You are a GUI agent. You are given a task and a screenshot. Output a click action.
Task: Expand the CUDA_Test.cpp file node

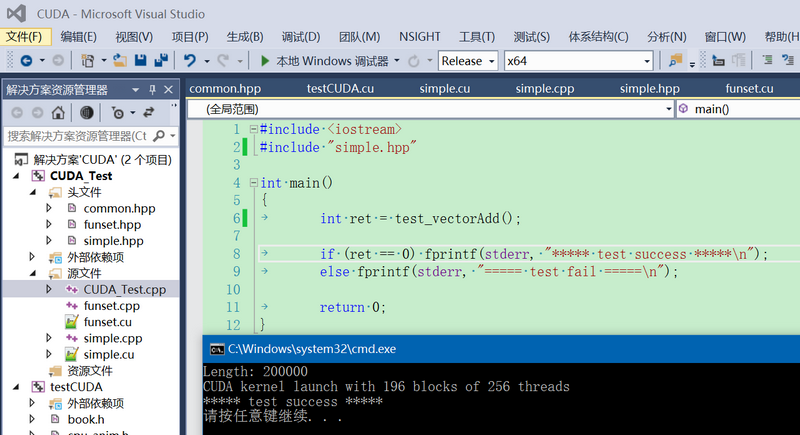pyautogui.click(x=49, y=289)
